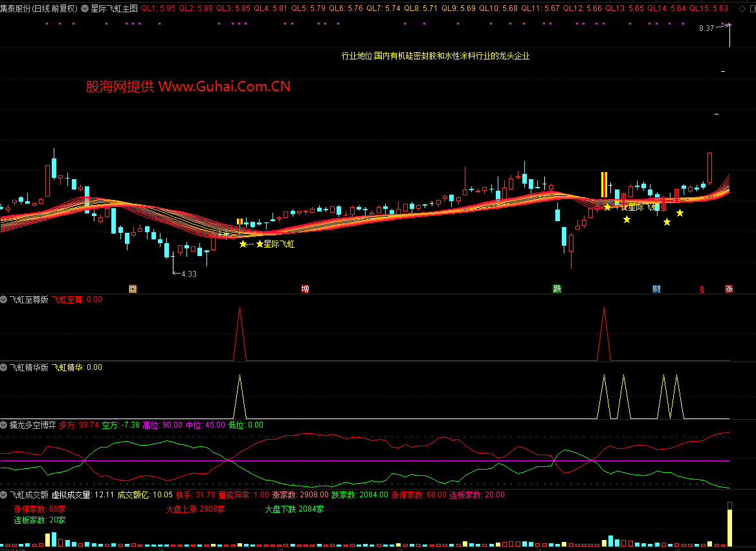The image size is (756, 551).
Task: Click the 集泰股份(日线.前复权) stock title
Action: [x=39, y=8]
